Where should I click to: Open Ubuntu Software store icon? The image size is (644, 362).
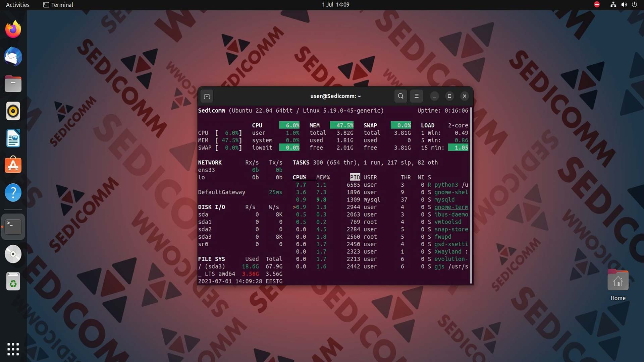click(x=13, y=165)
